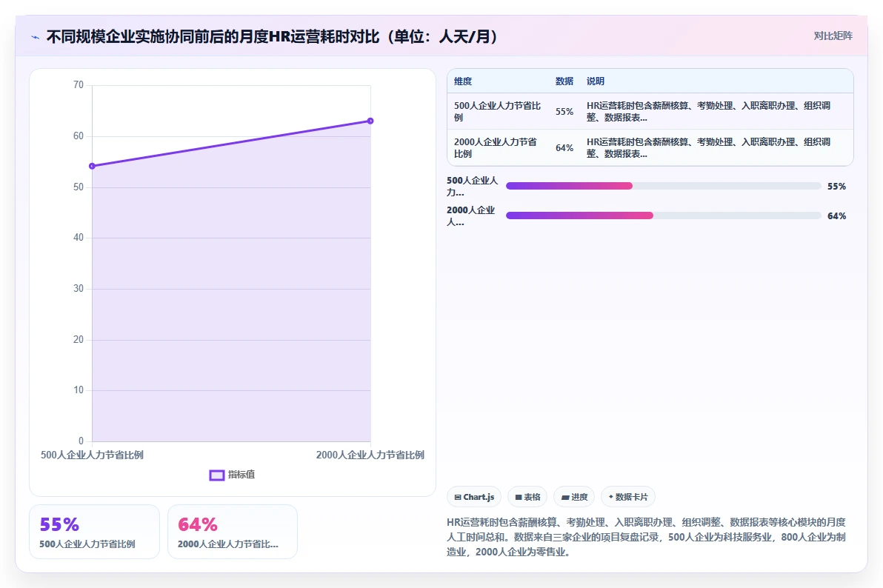Click the 2000人企业人力节省比例 table cell

pyautogui.click(x=496, y=147)
